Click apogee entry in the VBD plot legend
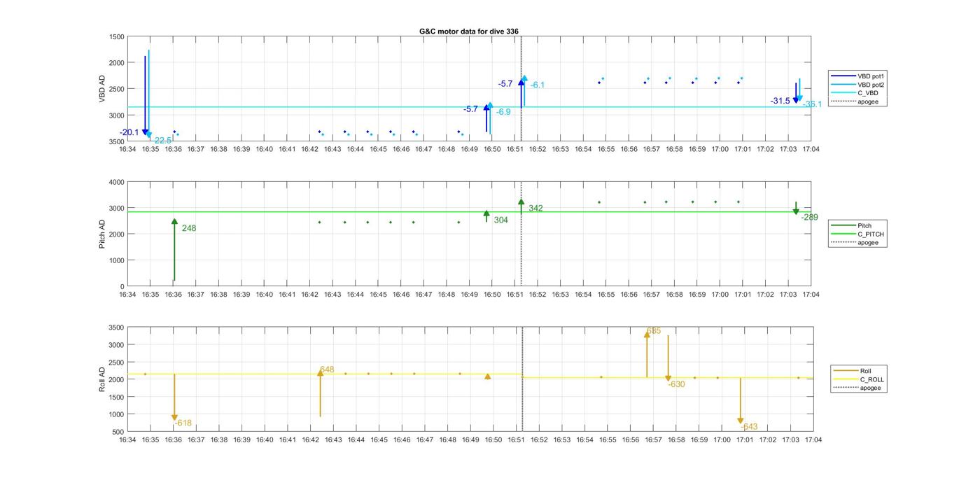Screen dimensions: 980x485 pyautogui.click(x=855, y=101)
